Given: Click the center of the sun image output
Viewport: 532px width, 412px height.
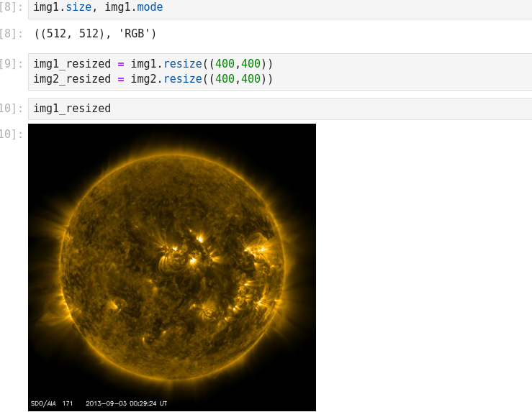Looking at the screenshot, I should tap(172, 267).
